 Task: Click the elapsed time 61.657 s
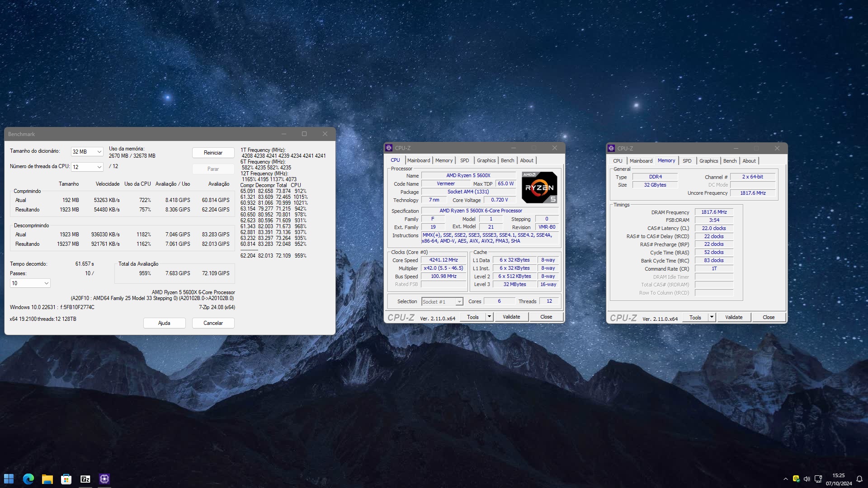click(85, 264)
